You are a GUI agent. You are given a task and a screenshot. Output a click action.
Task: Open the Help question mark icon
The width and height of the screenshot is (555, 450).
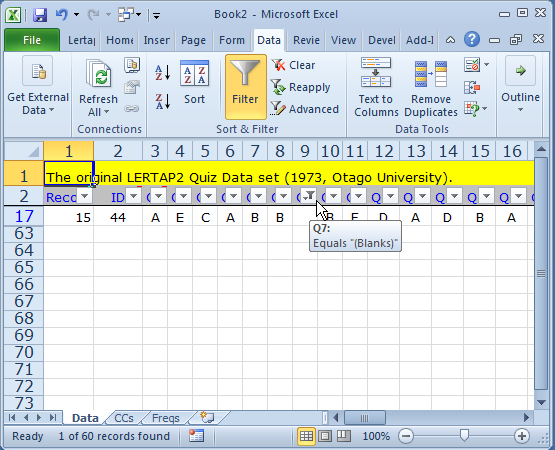click(472, 39)
